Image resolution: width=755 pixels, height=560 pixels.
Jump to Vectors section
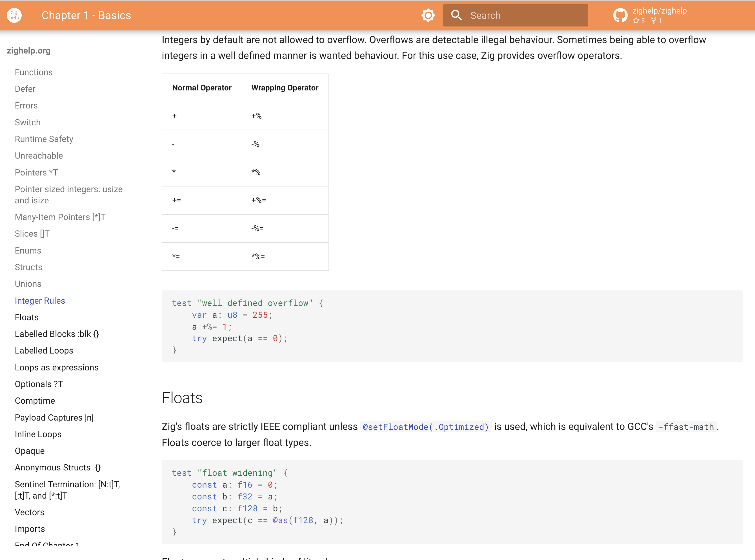tap(30, 512)
